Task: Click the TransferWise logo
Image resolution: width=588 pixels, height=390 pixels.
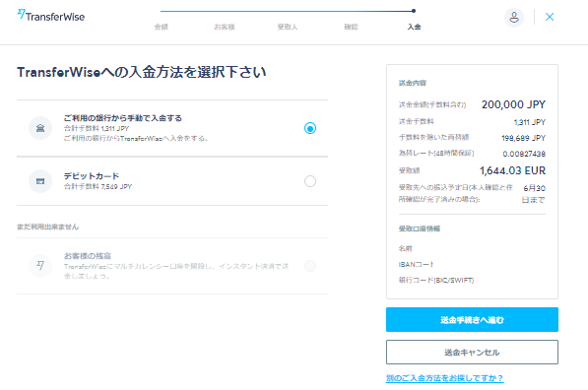Action: [x=51, y=16]
